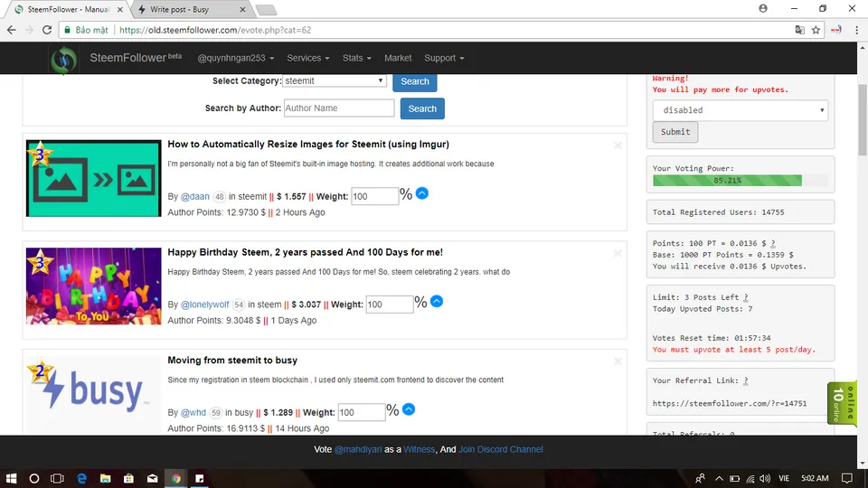Select the SteemFollower - Manual tab
Viewport: 868px width, 488px height.
68,9
